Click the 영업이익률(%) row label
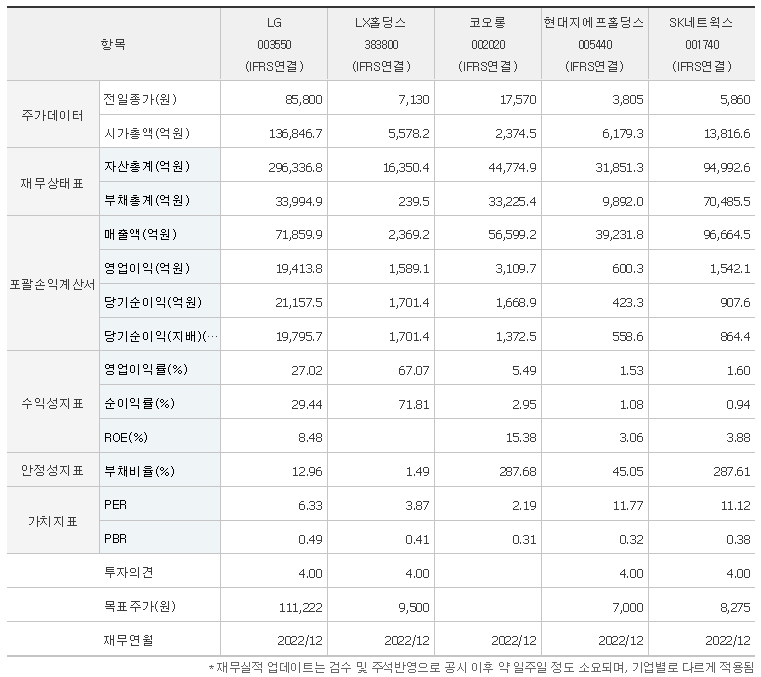The image size is (761, 677). click(146, 369)
